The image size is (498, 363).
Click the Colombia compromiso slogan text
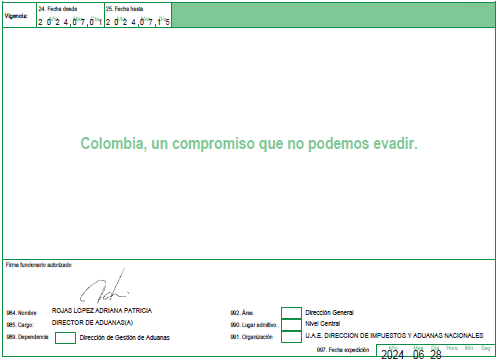point(249,144)
